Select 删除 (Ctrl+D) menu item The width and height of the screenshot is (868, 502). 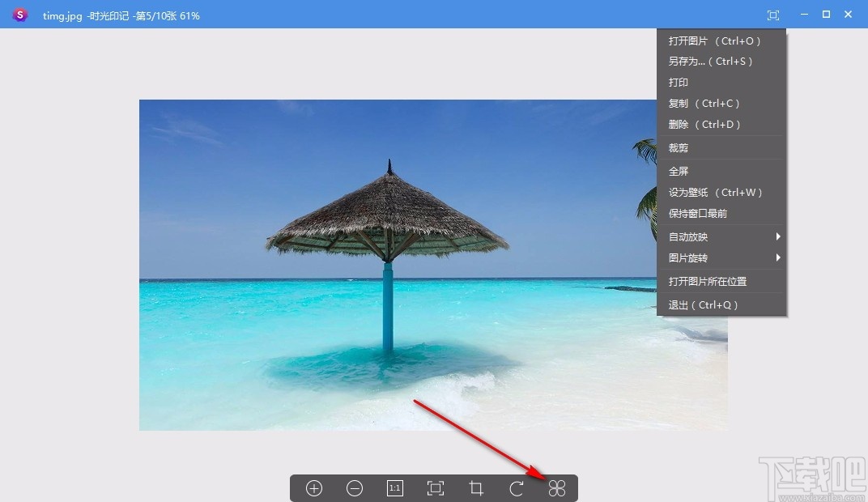[721, 125]
